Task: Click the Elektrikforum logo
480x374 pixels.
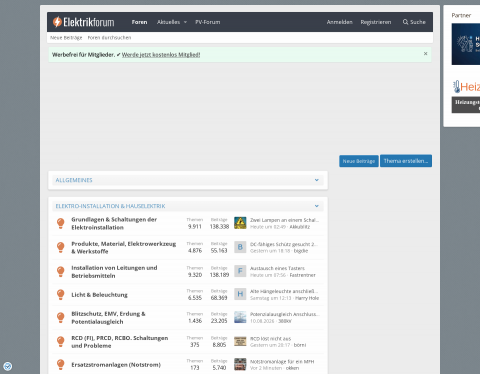Action: (83, 22)
